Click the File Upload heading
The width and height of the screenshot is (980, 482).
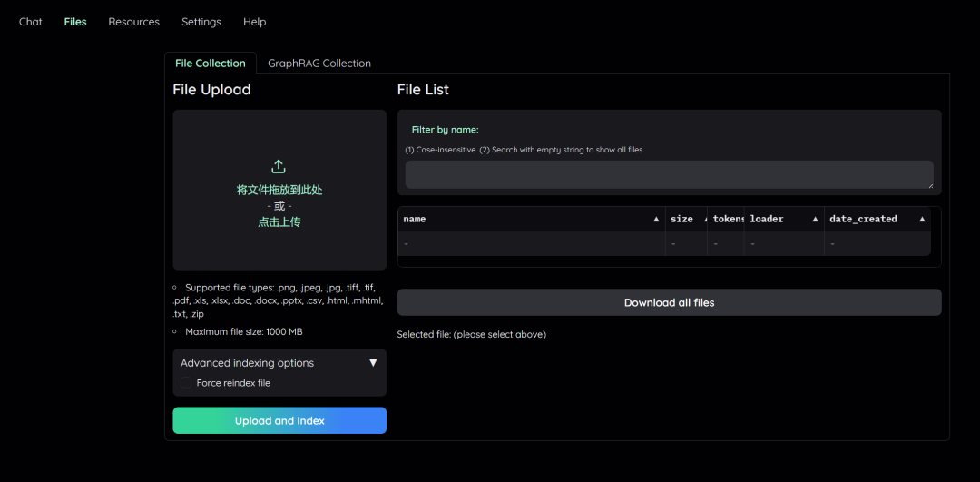211,89
